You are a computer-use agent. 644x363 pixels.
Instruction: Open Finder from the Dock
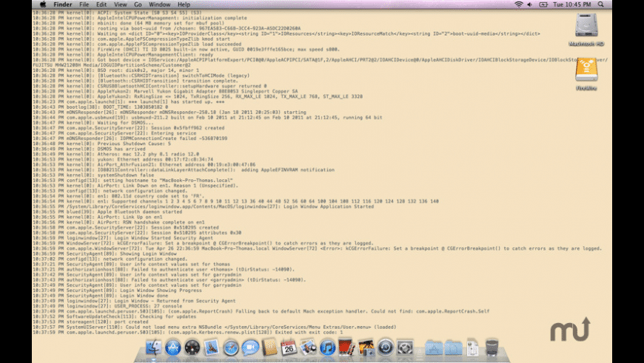tap(154, 347)
